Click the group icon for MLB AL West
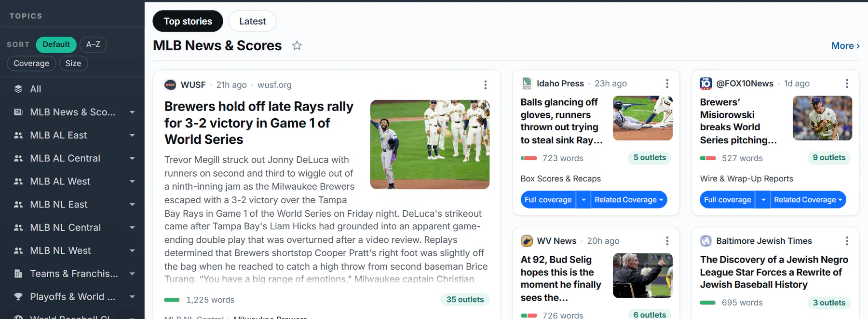This screenshot has height=319, width=868. point(18,181)
